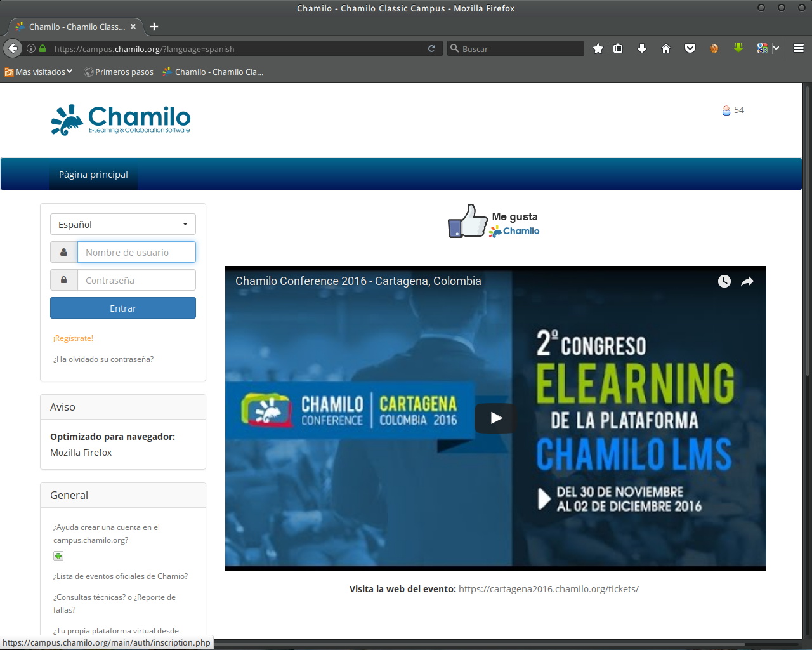This screenshot has height=650, width=812.
Task: Click the share icon on the video player
Action: pyautogui.click(x=749, y=281)
